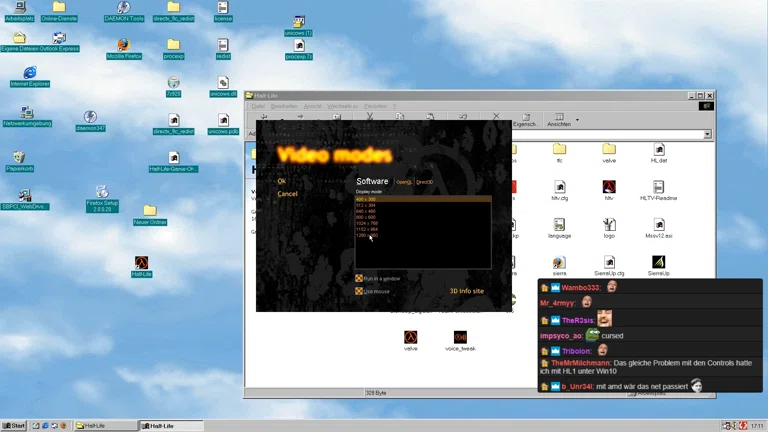This screenshot has height=432, width=768.
Task: Open Ansicht menu in Explorer window
Action: coord(312,106)
